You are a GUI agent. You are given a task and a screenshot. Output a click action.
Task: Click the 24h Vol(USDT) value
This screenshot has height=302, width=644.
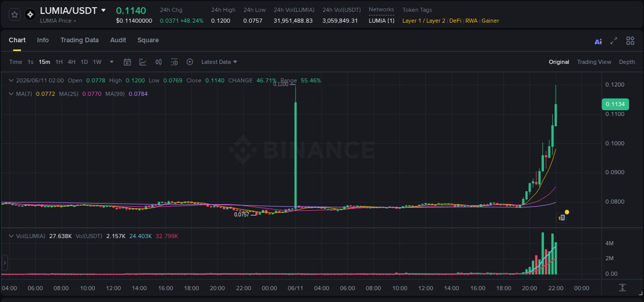point(340,21)
